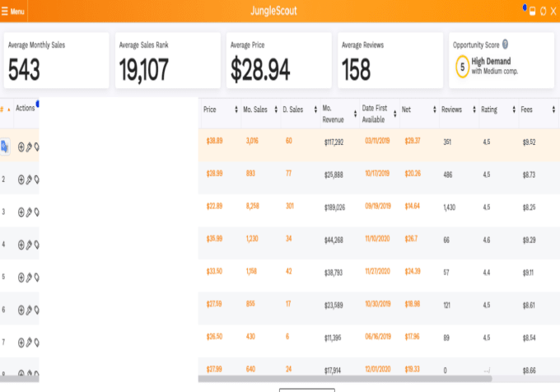The image size is (560, 392).
Task: Click sort arrows beside Mo. Sales header
Action: pos(276,110)
